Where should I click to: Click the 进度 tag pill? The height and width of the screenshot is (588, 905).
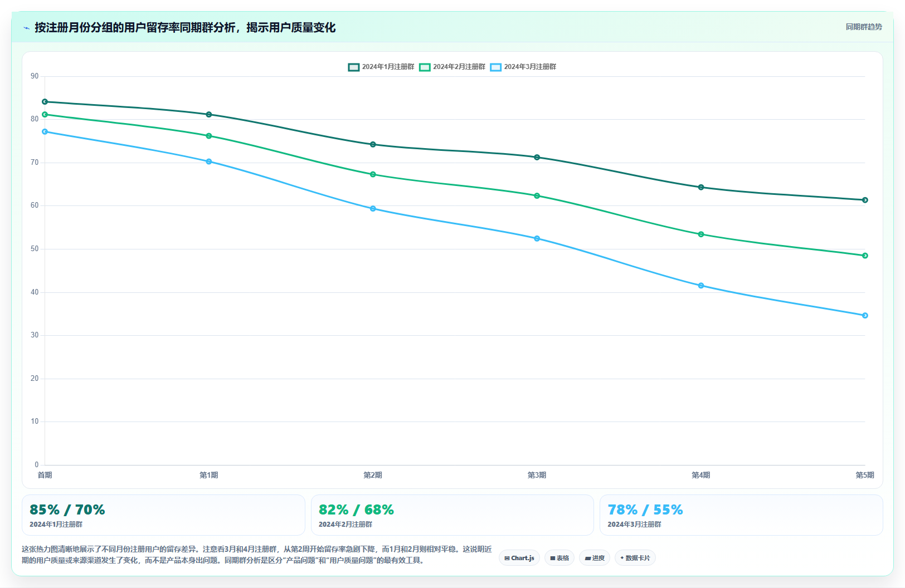(x=595, y=558)
